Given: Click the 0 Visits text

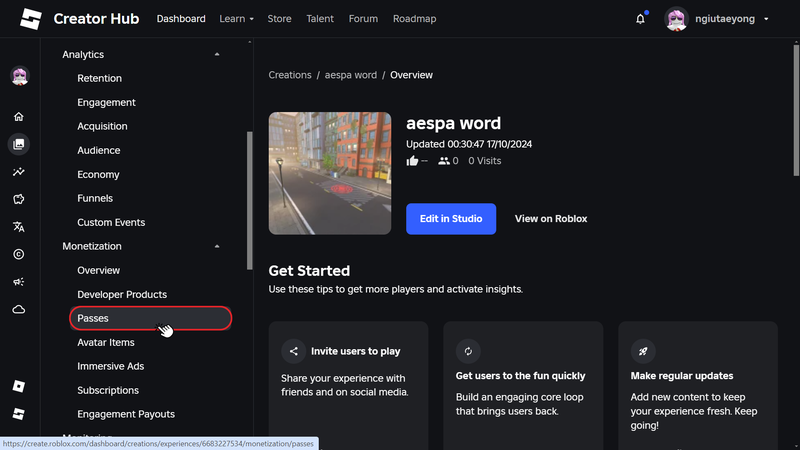Looking at the screenshot, I should 485,161.
